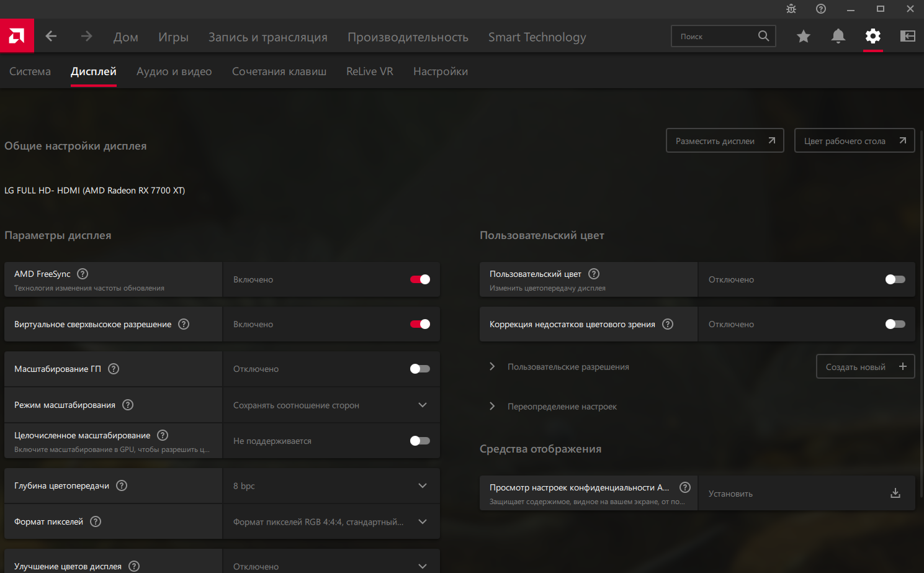Open Улучшение цветов дисплея dropdown
Viewport: 924px width, 573px height.
coord(331,562)
